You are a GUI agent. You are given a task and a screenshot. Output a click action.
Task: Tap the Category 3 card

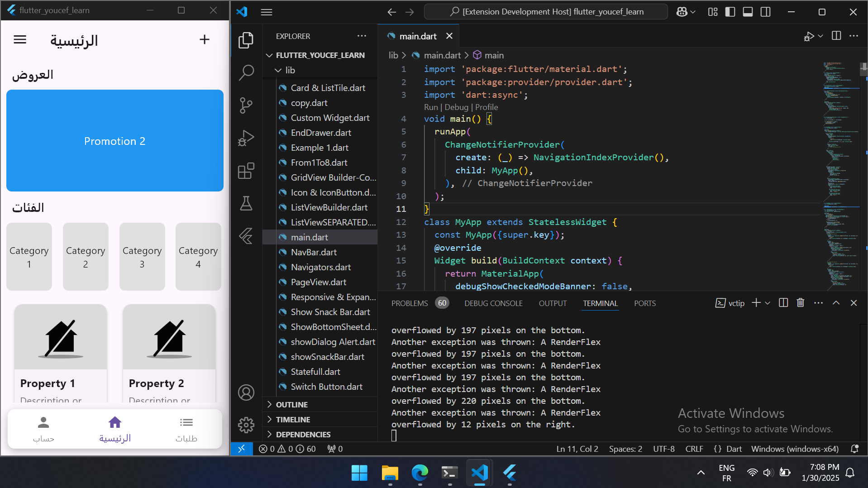pos(142,257)
